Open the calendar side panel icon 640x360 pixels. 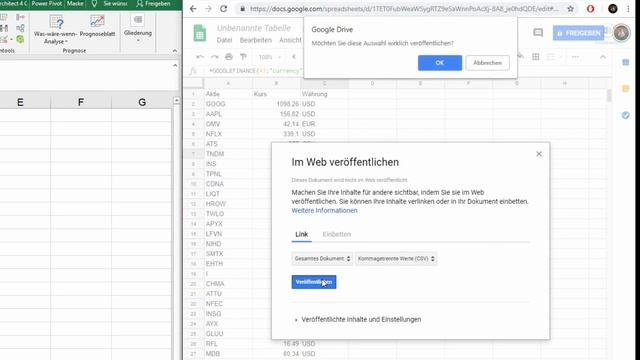point(625,62)
